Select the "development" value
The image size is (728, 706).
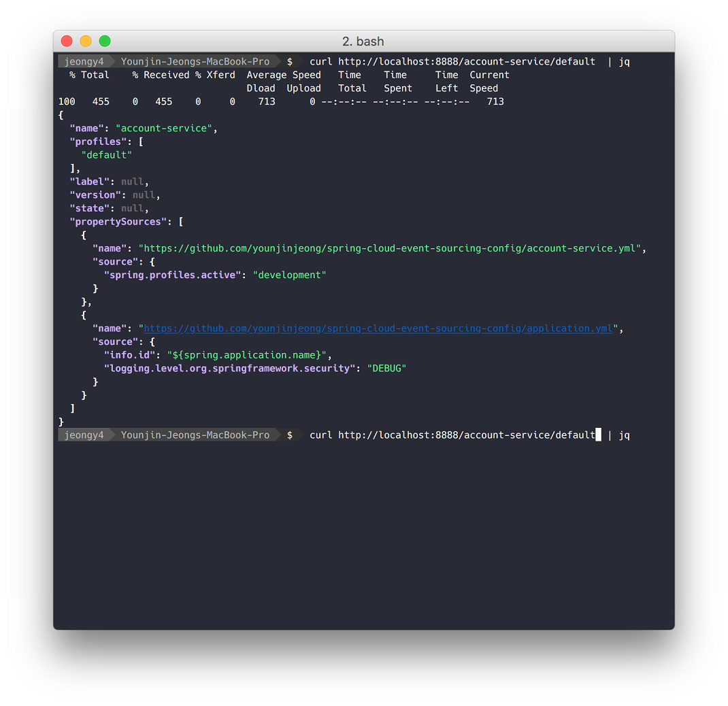pyautogui.click(x=290, y=275)
